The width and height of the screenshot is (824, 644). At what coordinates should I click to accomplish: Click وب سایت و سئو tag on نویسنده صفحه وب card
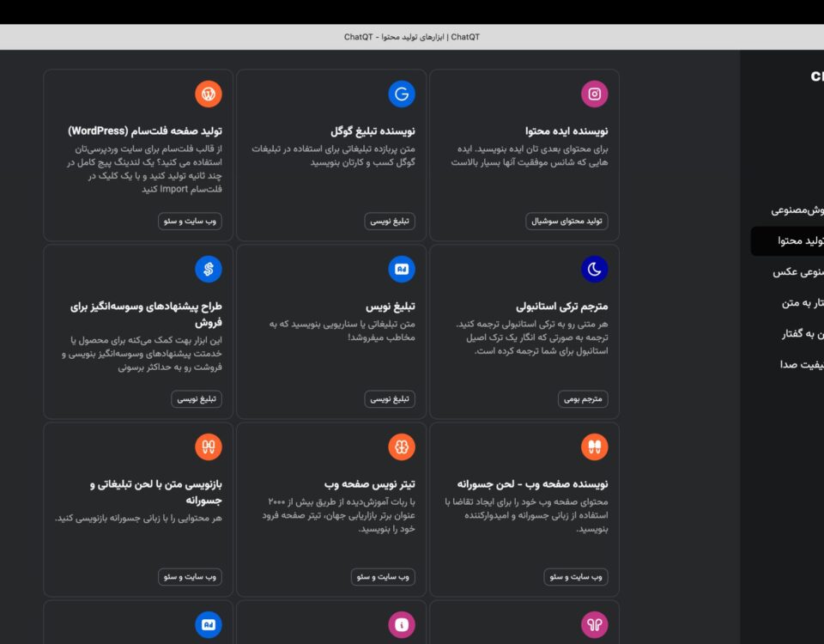coord(576,577)
